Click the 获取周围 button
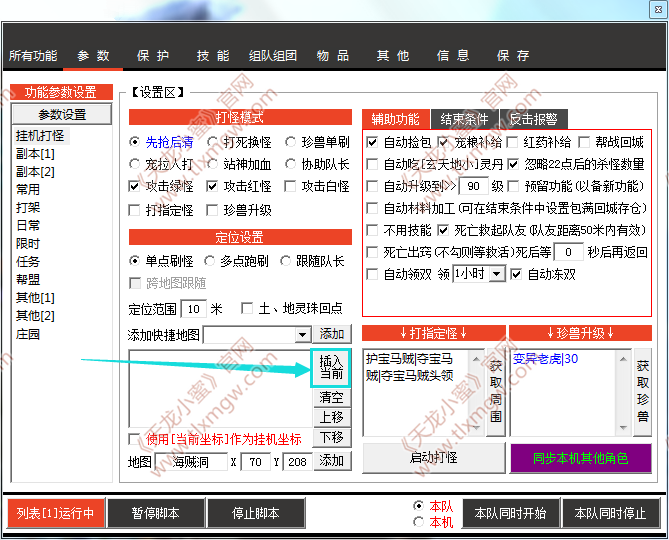Viewport: 669px width, 540px height. tap(496, 392)
